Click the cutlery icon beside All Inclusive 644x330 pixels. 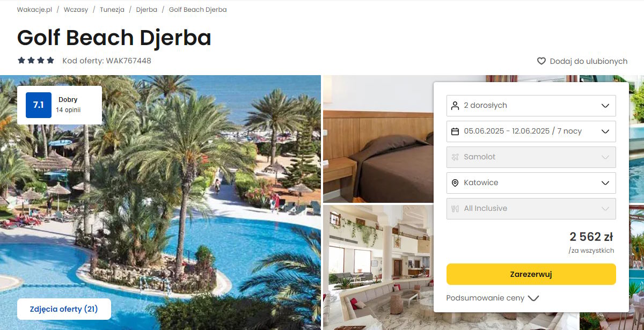[x=455, y=209]
